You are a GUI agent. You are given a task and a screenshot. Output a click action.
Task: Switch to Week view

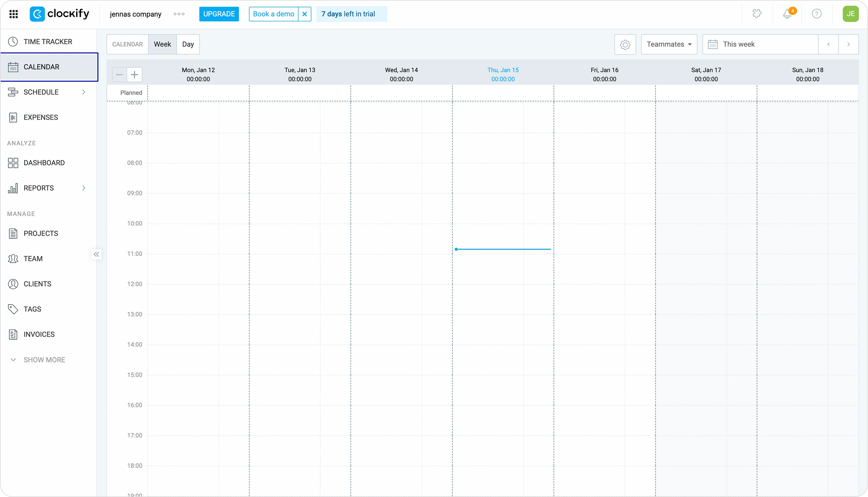point(162,44)
